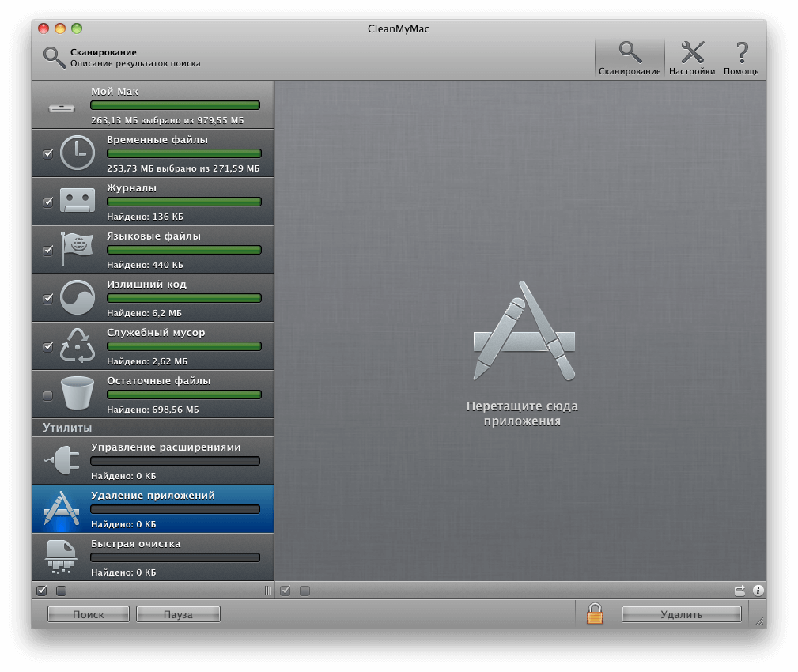
Task: Select the Служебный мусор category
Action: tap(153, 346)
